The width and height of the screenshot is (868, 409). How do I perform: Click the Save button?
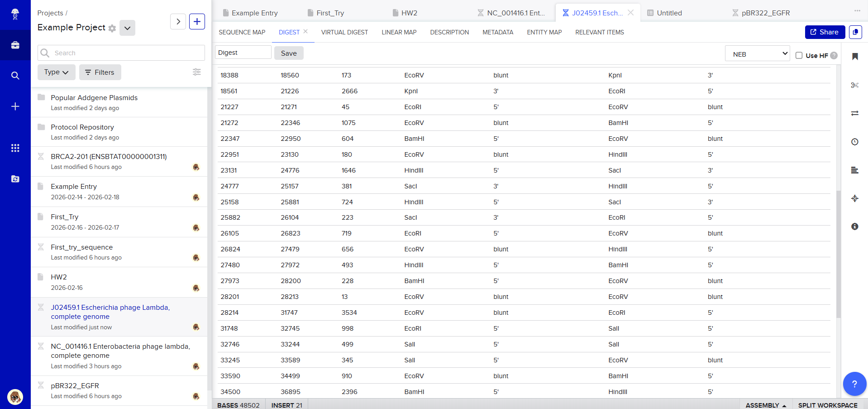pyautogui.click(x=288, y=53)
